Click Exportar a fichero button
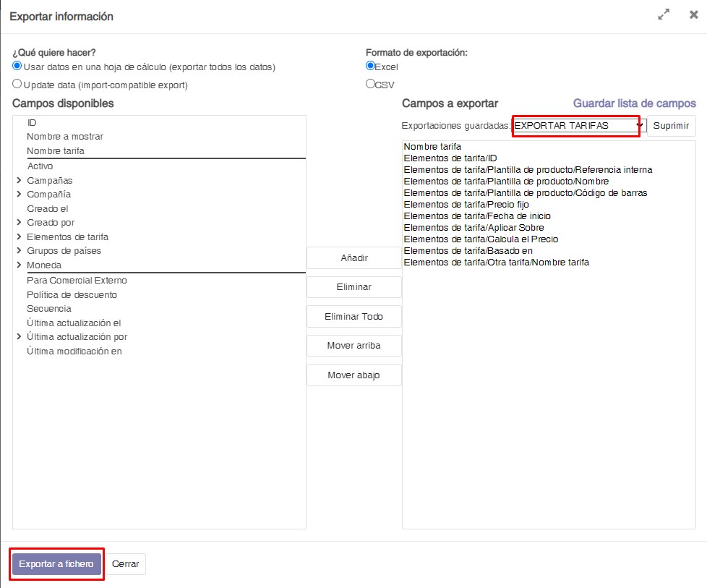The width and height of the screenshot is (707, 588). [x=56, y=564]
